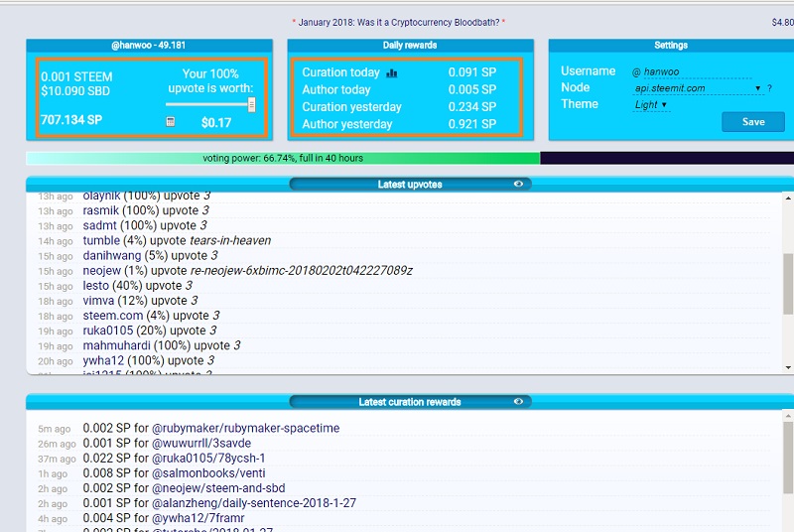This screenshot has height=532, width=794.
Task: Open the calculator icon beside $0.17 upvote value
Action: [171, 121]
